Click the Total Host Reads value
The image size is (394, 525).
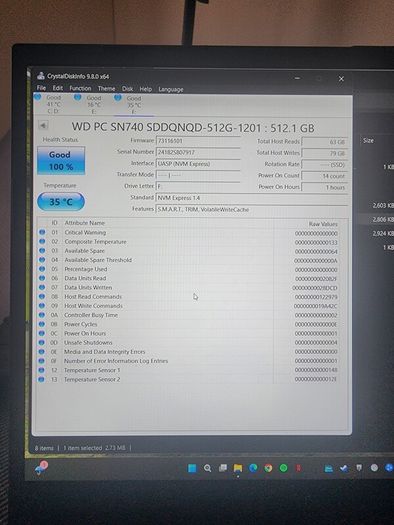tap(325, 142)
